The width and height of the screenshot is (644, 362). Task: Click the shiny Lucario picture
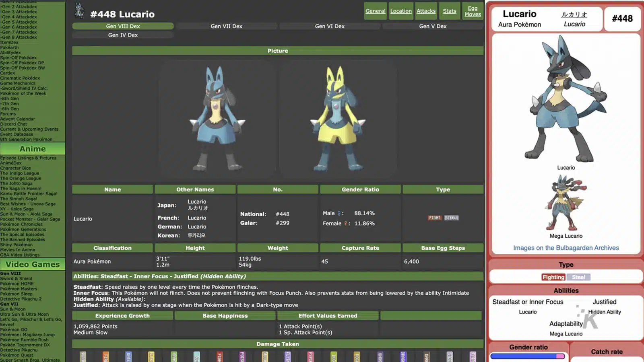pyautogui.click(x=338, y=119)
